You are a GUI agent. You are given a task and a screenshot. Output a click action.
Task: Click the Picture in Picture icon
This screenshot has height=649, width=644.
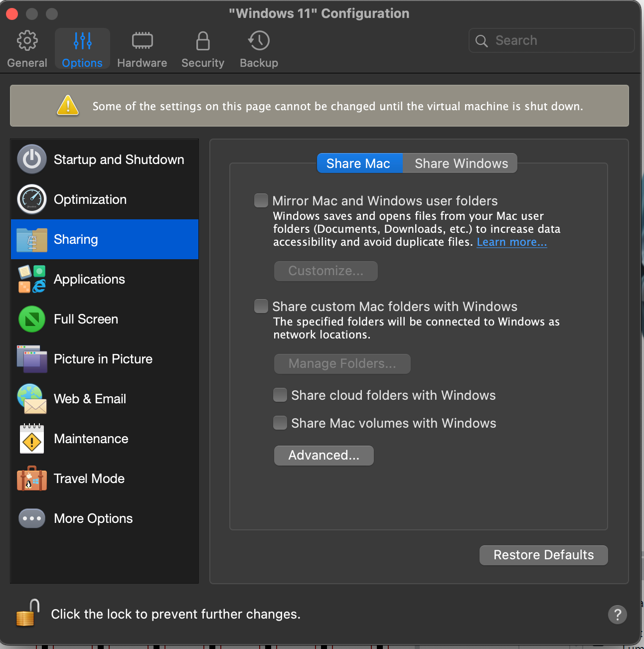32,359
